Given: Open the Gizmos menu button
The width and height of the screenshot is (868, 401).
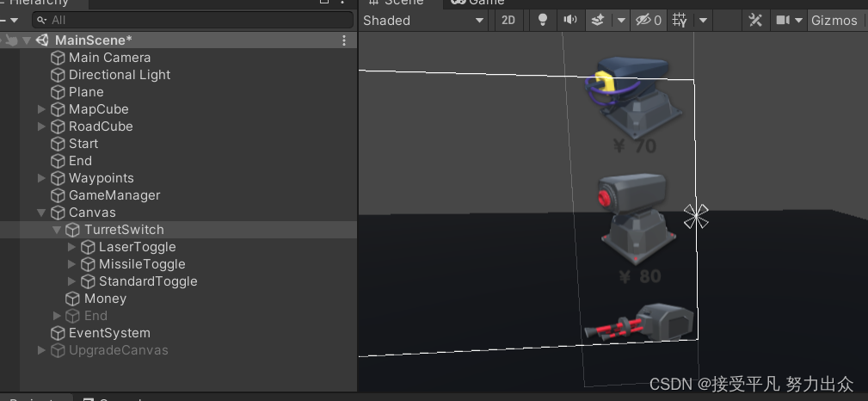Looking at the screenshot, I should pyautogui.click(x=834, y=21).
